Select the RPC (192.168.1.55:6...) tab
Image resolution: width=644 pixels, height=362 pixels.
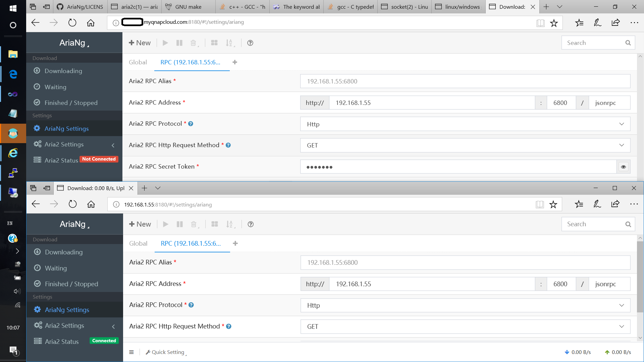[x=191, y=62]
